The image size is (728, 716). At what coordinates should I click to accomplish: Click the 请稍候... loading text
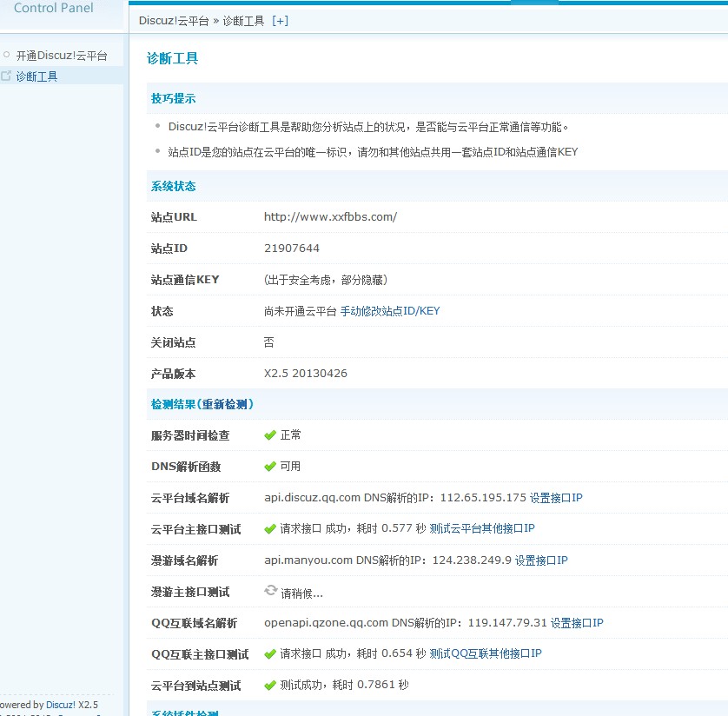tap(301, 593)
